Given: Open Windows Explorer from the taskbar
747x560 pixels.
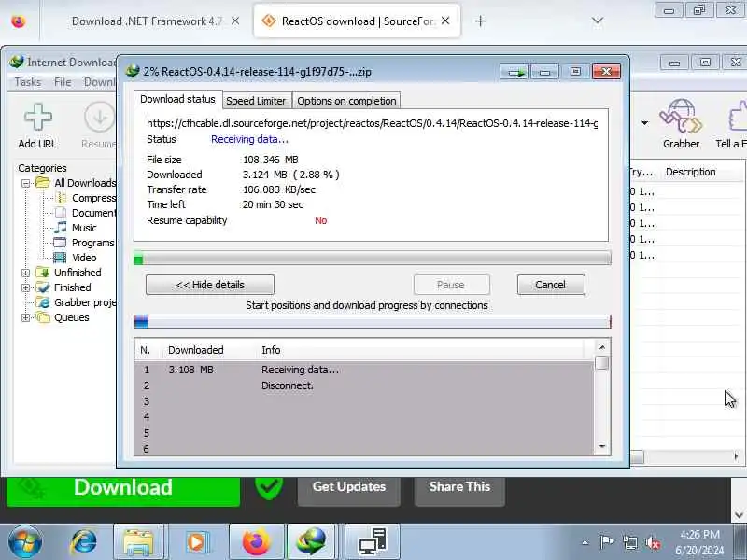Looking at the screenshot, I should coord(138,542).
